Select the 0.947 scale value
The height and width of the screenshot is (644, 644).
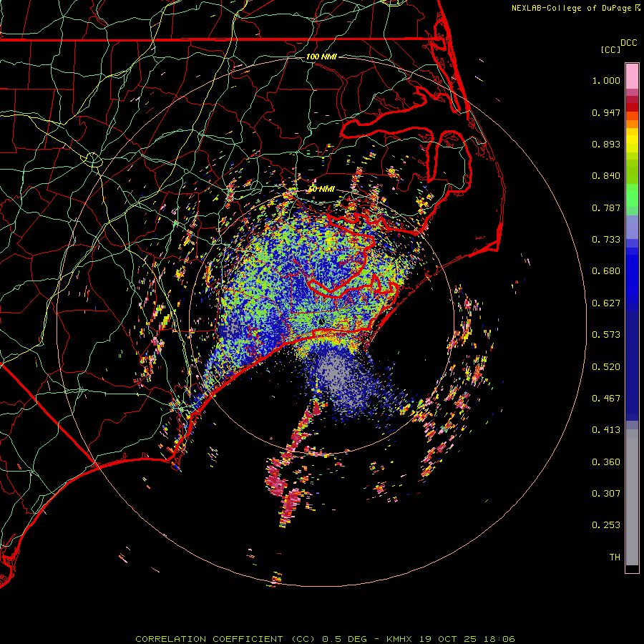tap(606, 112)
